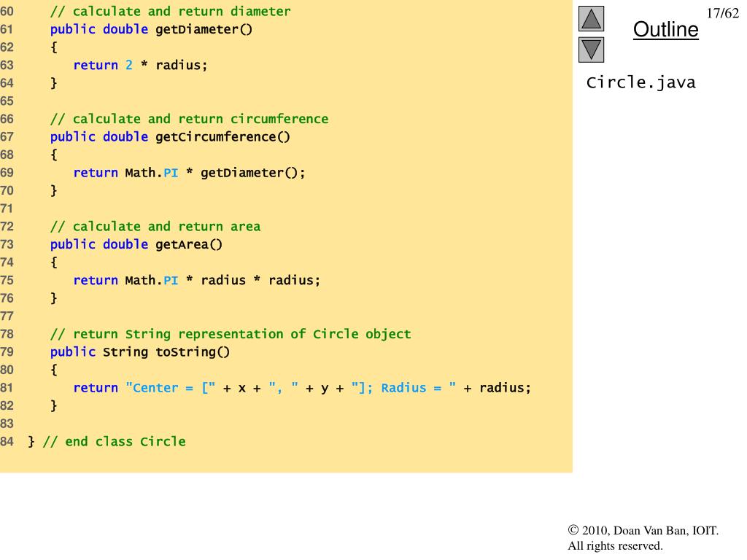Click comment 'return String representation of Circle object'
The width and height of the screenshot is (747, 560).
coord(231,334)
